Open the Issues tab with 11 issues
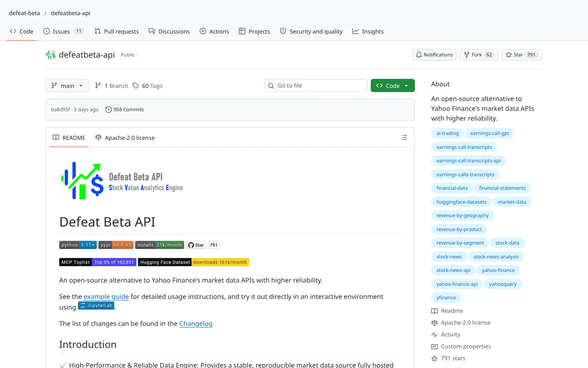This screenshot has height=368, width=588. click(x=64, y=31)
